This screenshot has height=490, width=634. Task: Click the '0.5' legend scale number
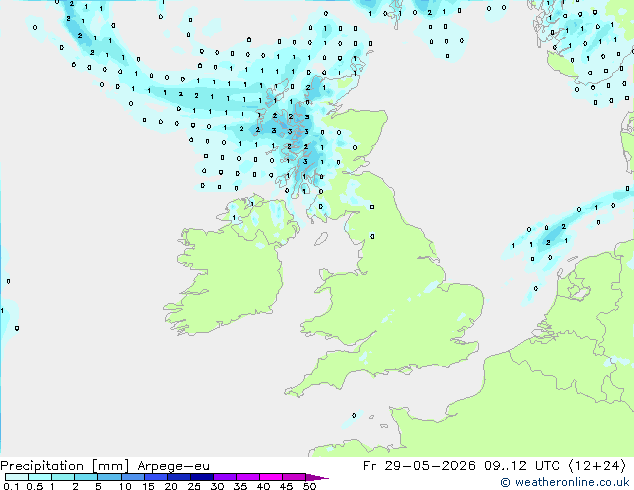tap(35, 486)
